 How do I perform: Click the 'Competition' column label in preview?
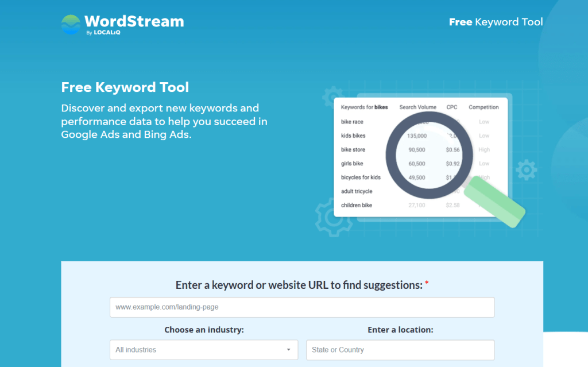click(483, 107)
